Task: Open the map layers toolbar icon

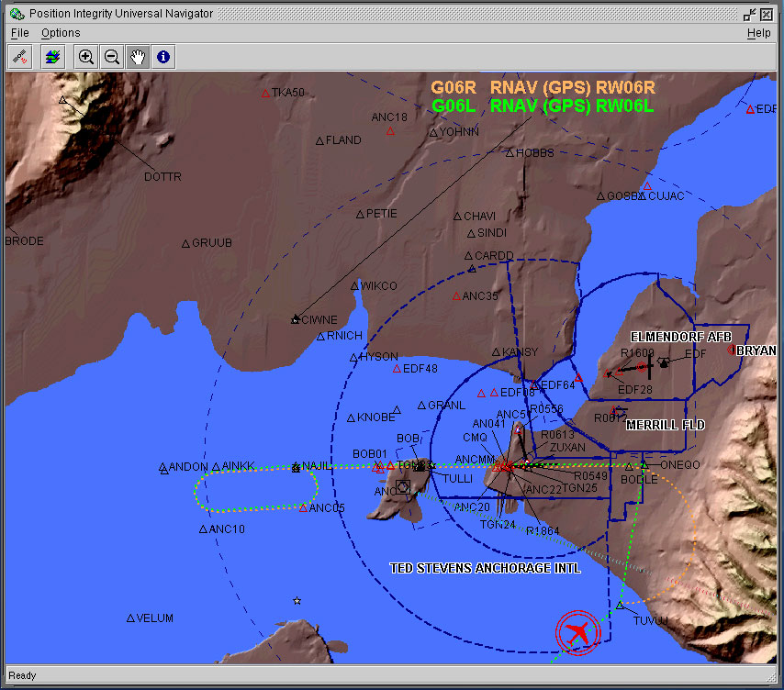Action: tap(52, 57)
